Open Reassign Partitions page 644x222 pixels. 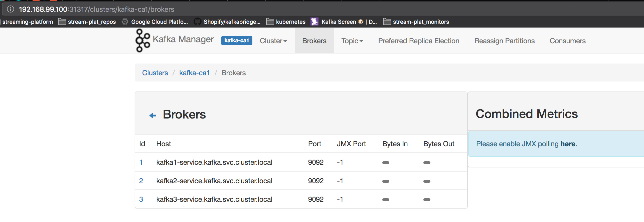[x=505, y=41]
